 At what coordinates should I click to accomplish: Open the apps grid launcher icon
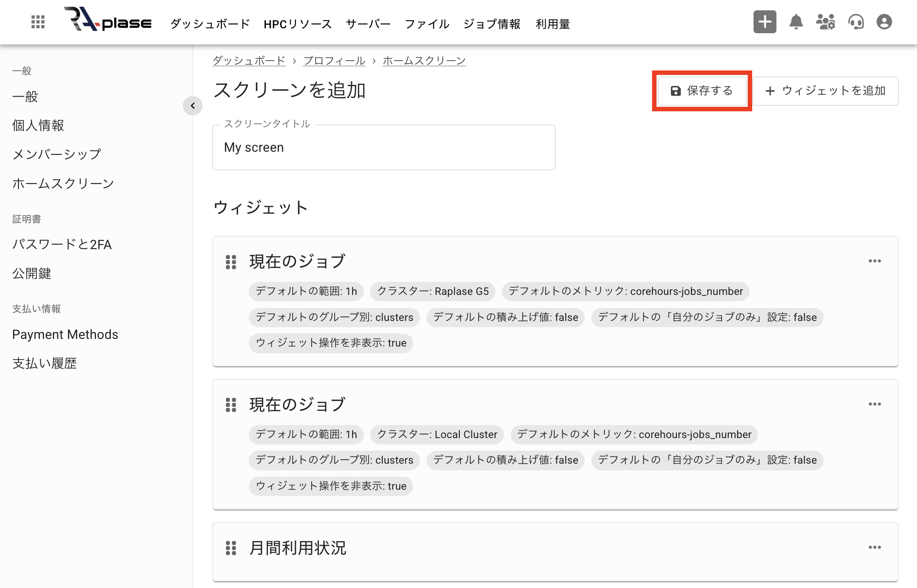[x=38, y=22]
